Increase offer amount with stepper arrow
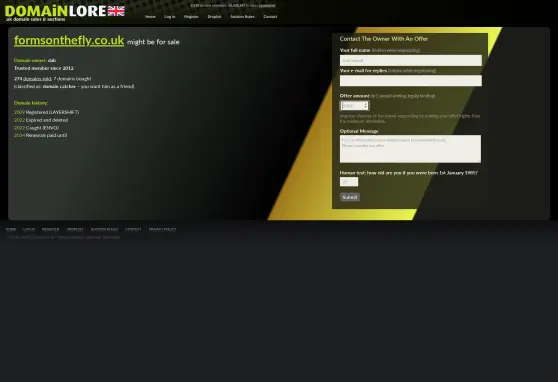 tap(365, 104)
